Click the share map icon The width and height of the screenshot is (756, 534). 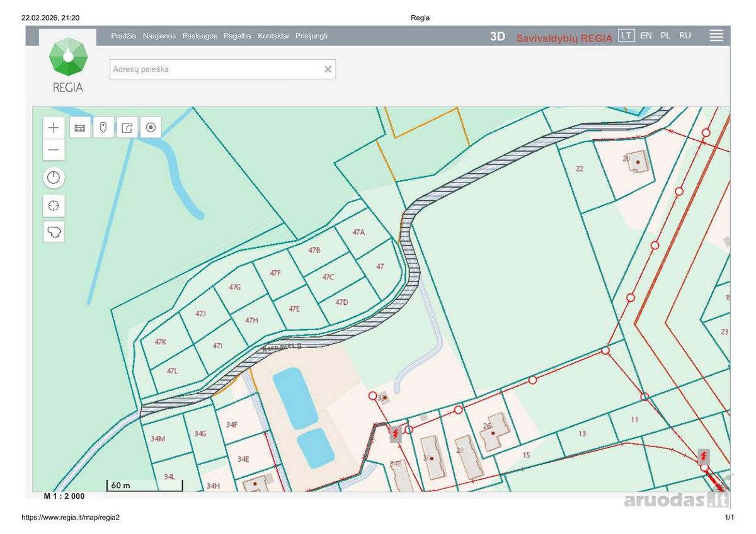127,128
